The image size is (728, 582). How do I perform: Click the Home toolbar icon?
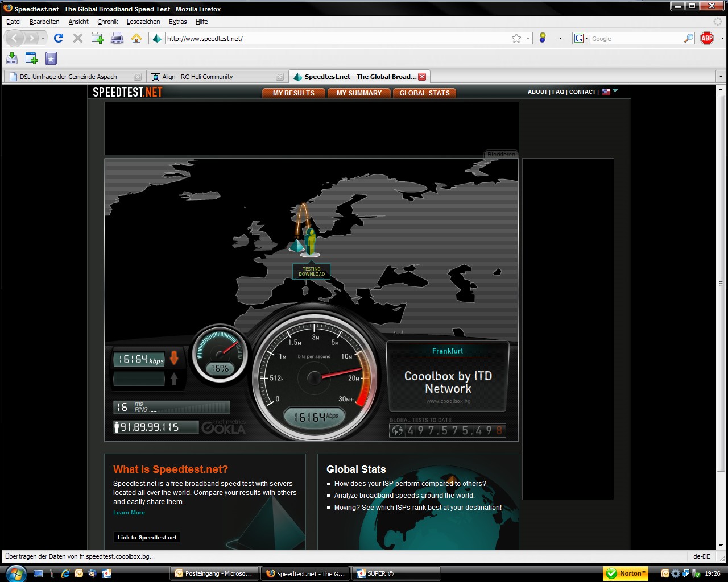pyautogui.click(x=136, y=38)
